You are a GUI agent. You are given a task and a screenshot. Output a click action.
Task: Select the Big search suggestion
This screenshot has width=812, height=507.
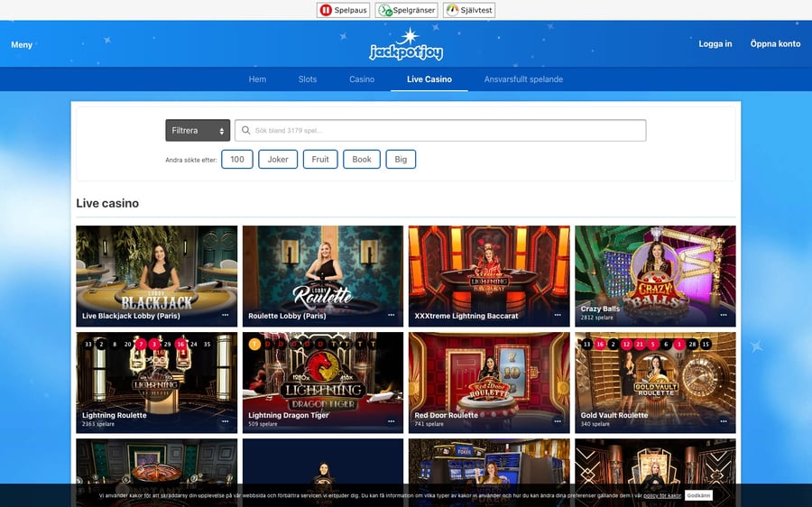tap(401, 160)
